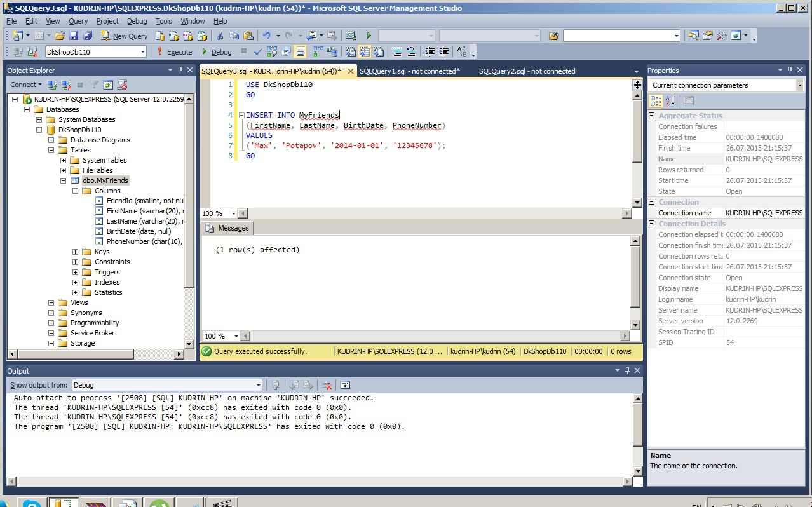Cut selection with the scissors icon
The width and height of the screenshot is (812, 507).
pos(219,36)
